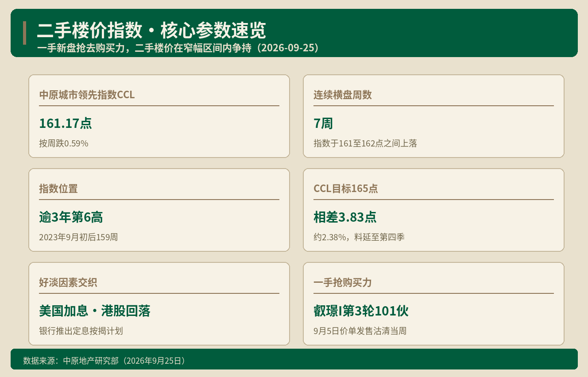Click the card label "中原城市领先指数CCL"

pos(87,95)
